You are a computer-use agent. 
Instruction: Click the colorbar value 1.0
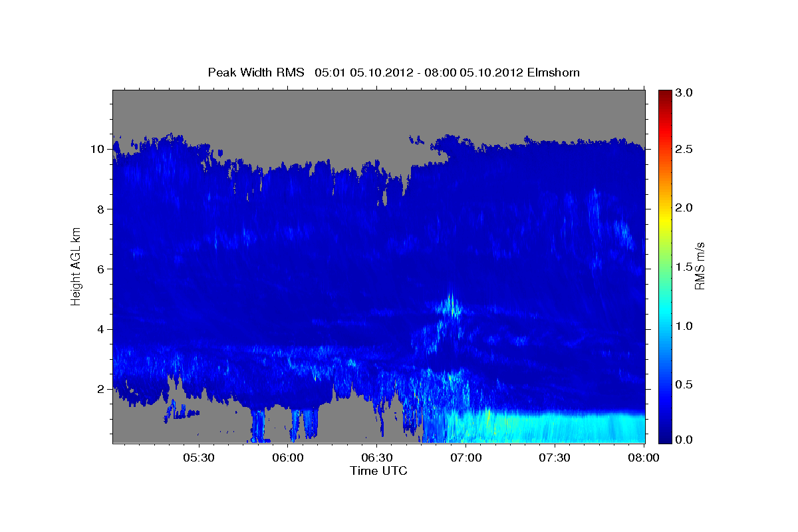685,326
